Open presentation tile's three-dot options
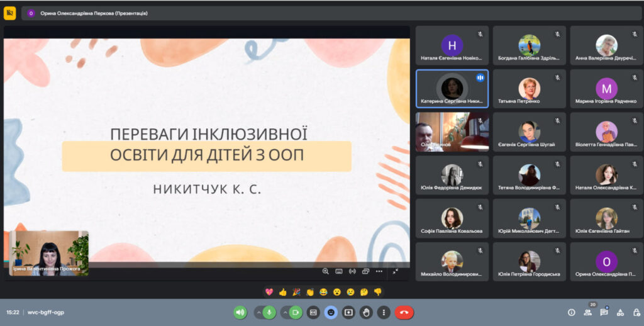The height and width of the screenshot is (326, 644). pos(379,271)
